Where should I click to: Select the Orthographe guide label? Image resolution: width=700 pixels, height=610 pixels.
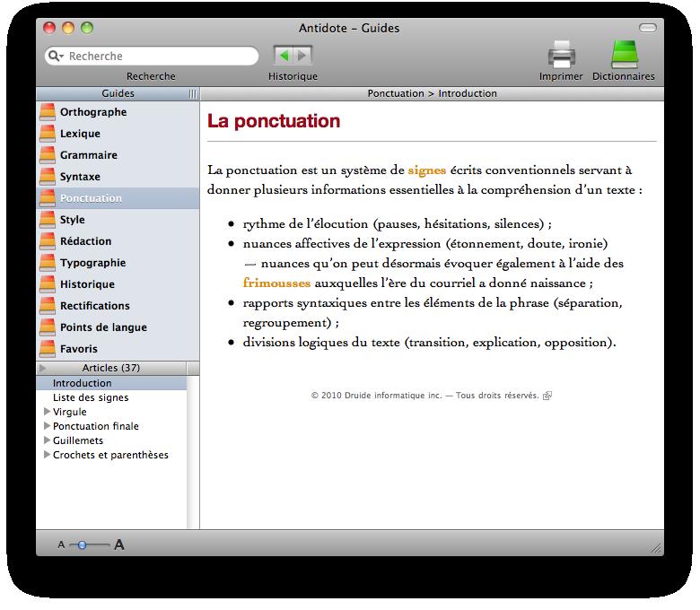tap(93, 112)
